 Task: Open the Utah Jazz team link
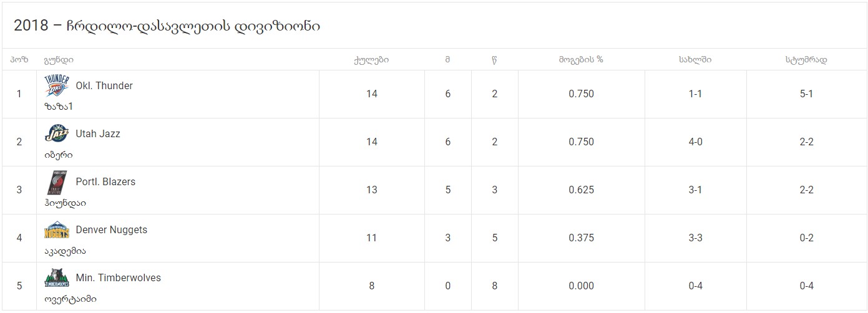(x=98, y=134)
